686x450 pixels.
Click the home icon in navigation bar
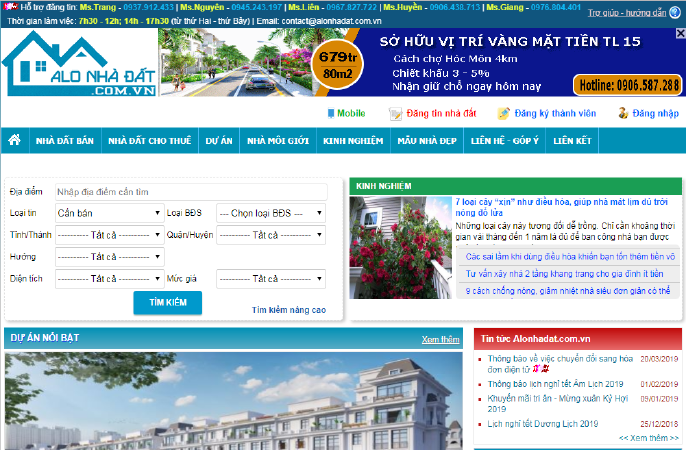coord(14,140)
